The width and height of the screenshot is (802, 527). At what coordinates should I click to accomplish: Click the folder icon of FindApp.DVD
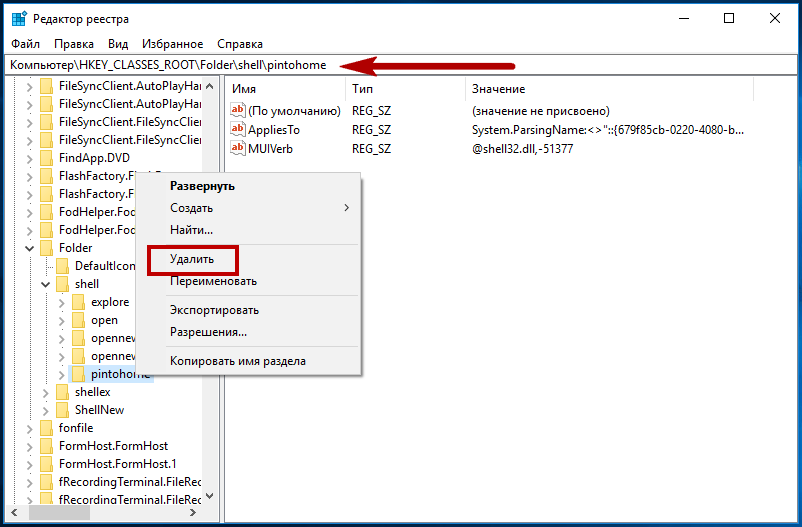click(47, 158)
